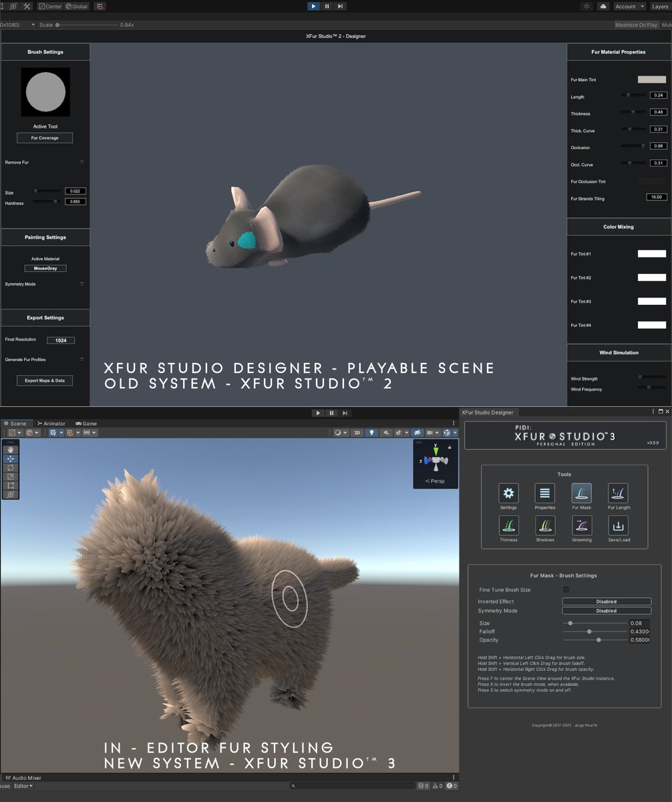
Task: Click the Length value field 0.24
Action: click(659, 96)
